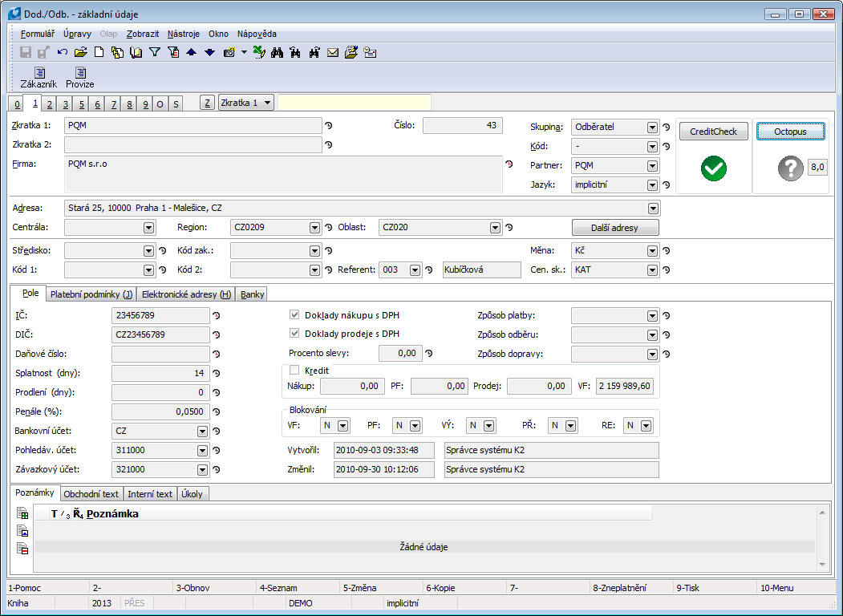
Task: Click the envelope mail toolbar icon
Action: click(x=332, y=53)
